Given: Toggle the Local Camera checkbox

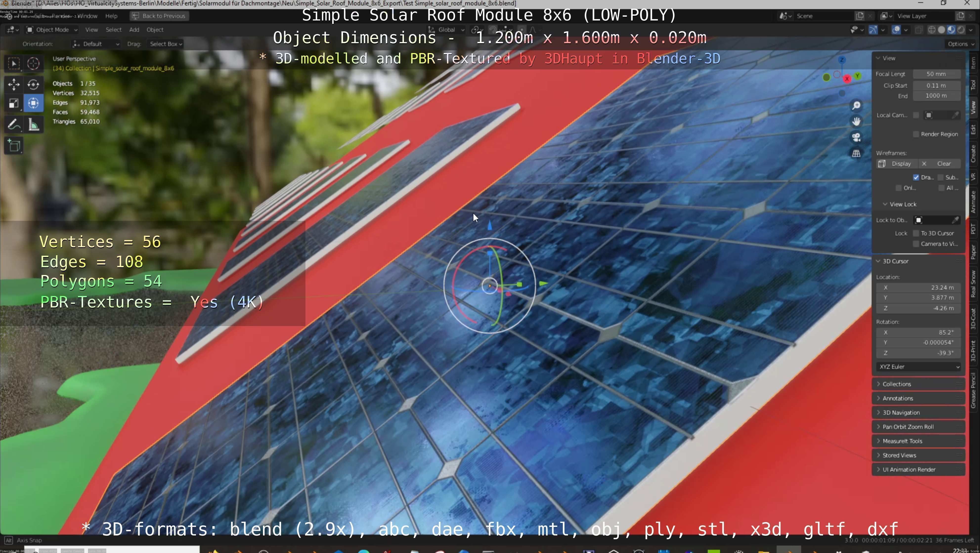Looking at the screenshot, I should tap(916, 115).
